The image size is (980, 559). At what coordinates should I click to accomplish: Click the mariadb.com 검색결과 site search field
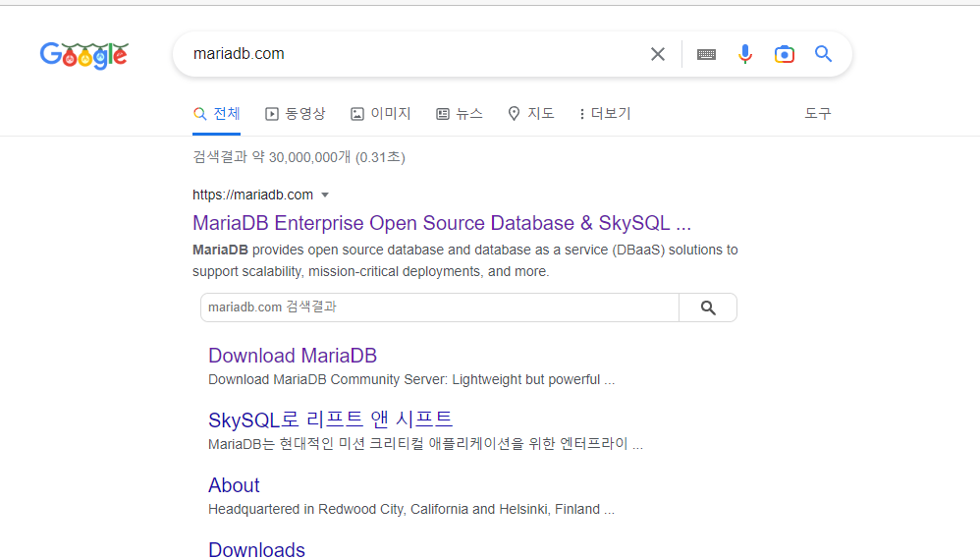[x=439, y=307]
